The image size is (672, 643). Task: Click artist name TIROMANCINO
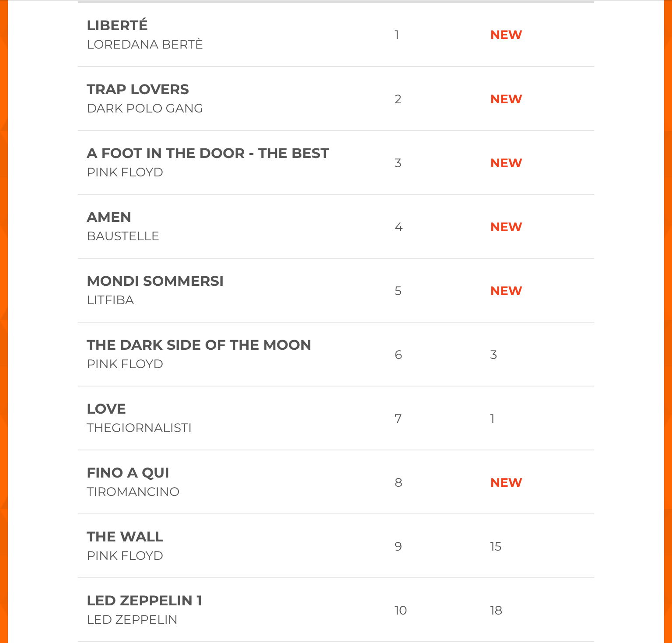(133, 492)
